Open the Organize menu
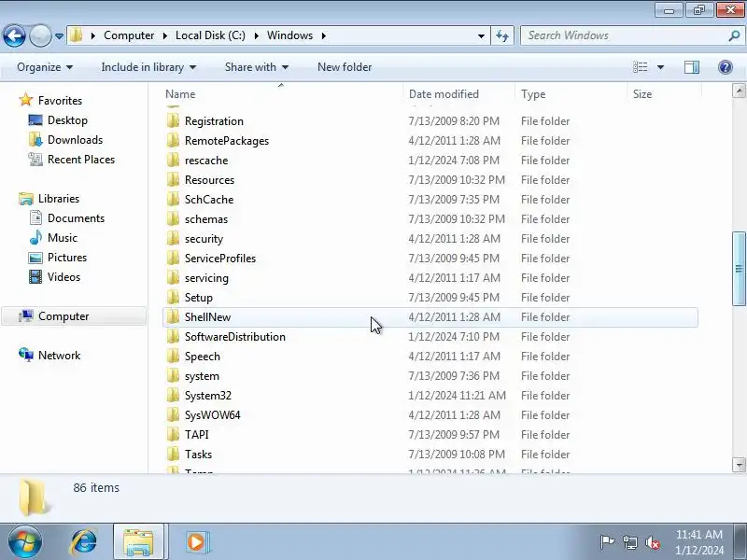Viewport: 747px width, 560px height. pyautogui.click(x=45, y=67)
